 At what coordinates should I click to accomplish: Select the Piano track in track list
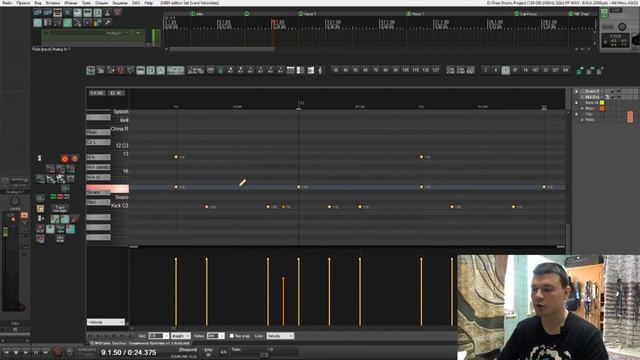coord(590,120)
